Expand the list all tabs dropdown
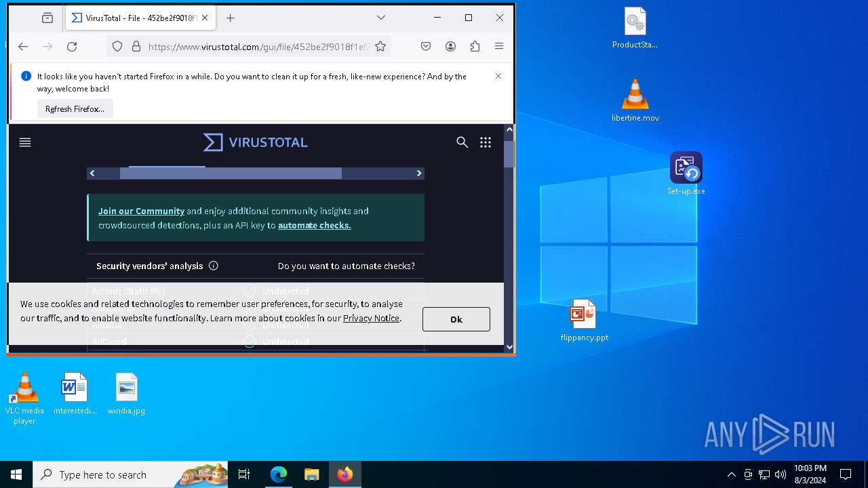The height and width of the screenshot is (488, 868). (x=381, y=18)
